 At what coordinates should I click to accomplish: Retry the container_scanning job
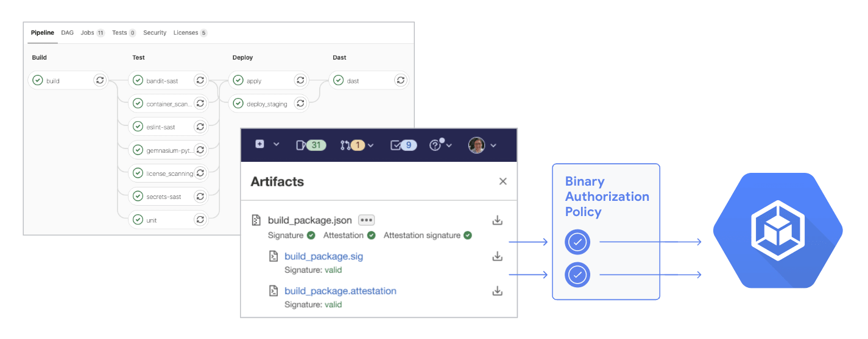pos(200,103)
